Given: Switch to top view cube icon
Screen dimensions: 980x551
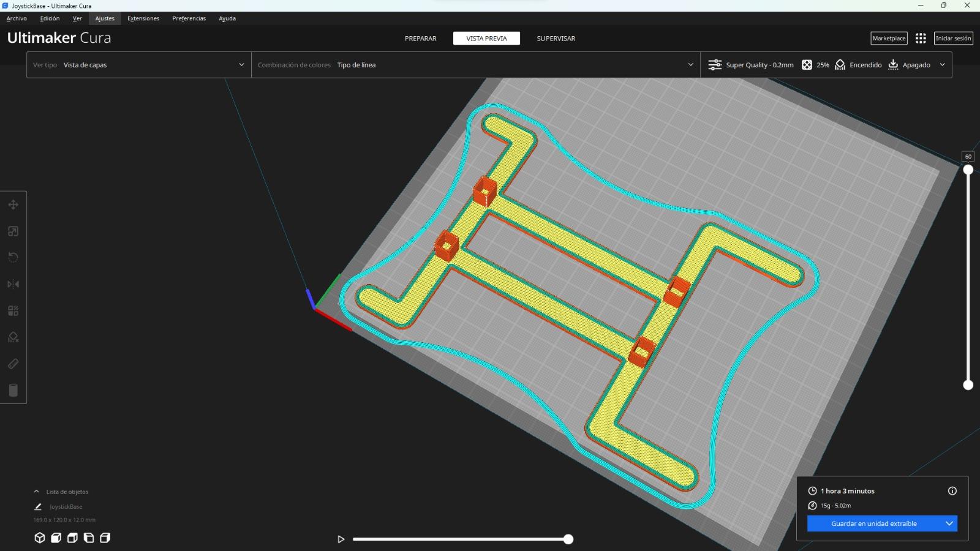Looking at the screenshot, I should coord(72,538).
